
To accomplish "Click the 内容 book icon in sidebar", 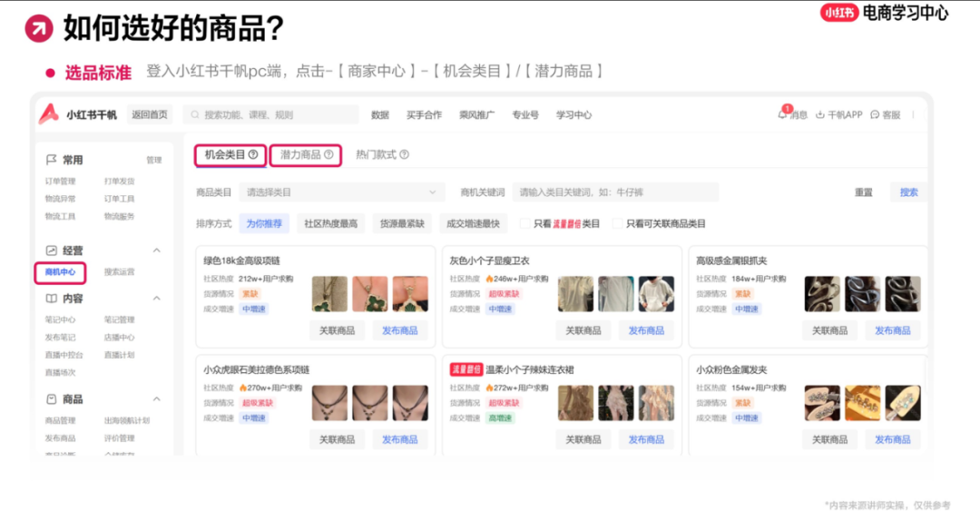I will click(51, 299).
